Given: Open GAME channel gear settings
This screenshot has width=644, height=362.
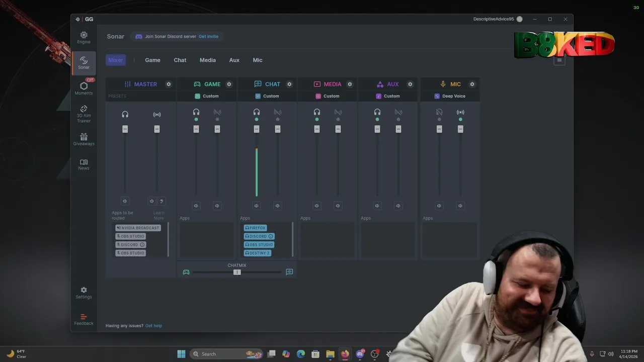Looking at the screenshot, I should [229, 84].
